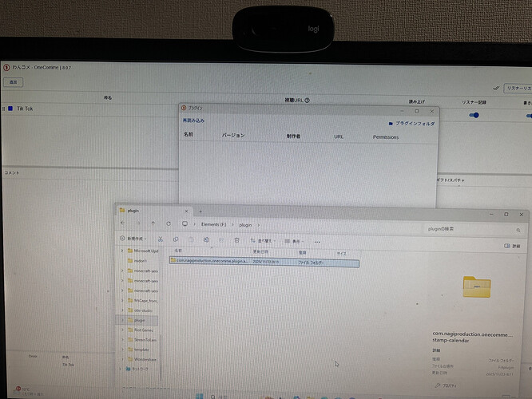Open the Windows Start button on taskbar
This screenshot has width=532, height=399.
point(200,397)
